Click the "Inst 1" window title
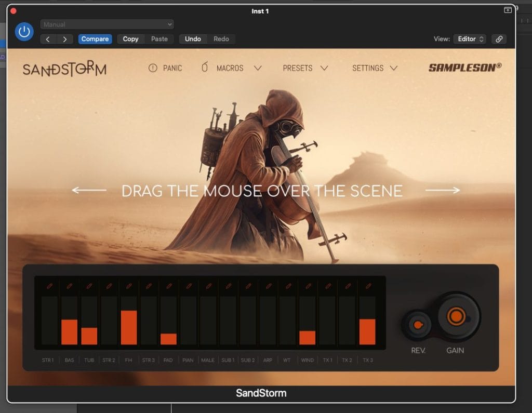This screenshot has width=532, height=413. tap(260, 11)
